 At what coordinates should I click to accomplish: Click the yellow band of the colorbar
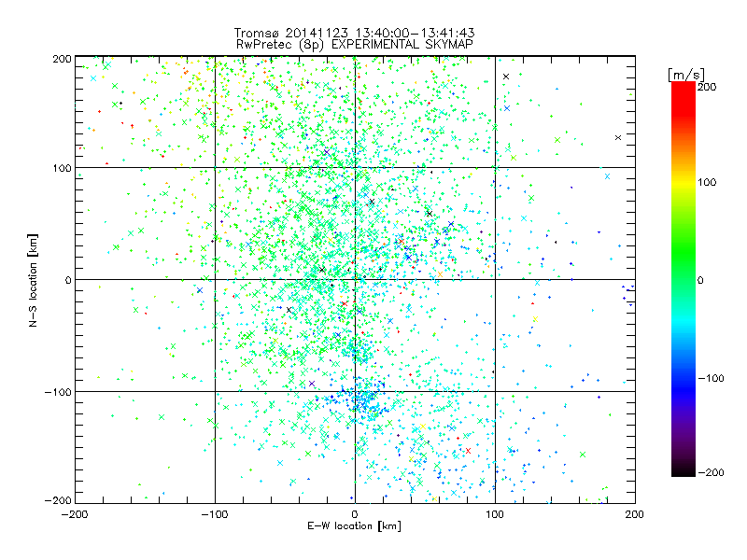click(x=684, y=183)
